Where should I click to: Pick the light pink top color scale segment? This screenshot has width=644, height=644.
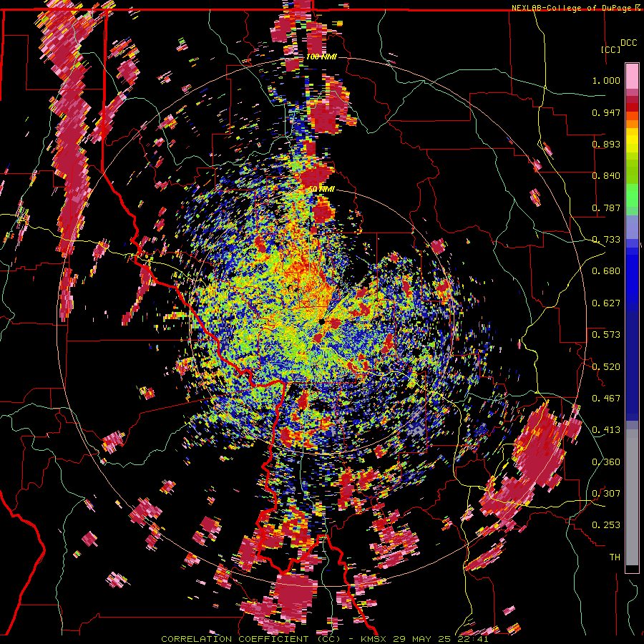pyautogui.click(x=632, y=77)
